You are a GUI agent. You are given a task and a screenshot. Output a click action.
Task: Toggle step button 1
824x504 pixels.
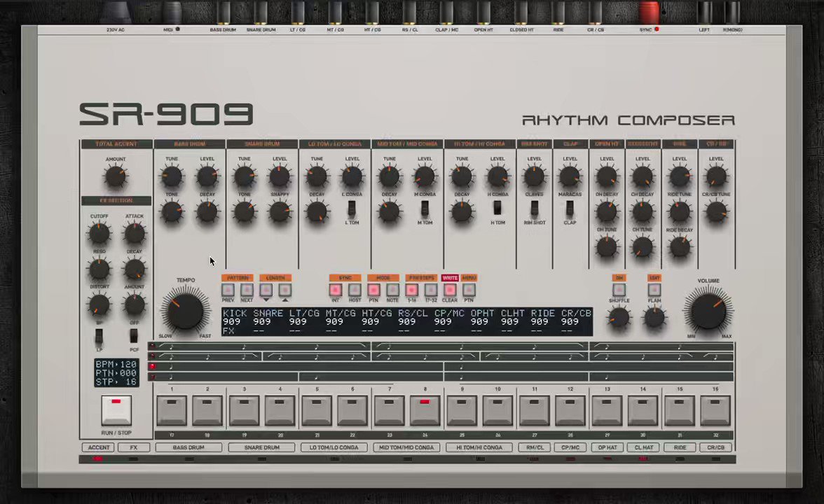pos(171,410)
